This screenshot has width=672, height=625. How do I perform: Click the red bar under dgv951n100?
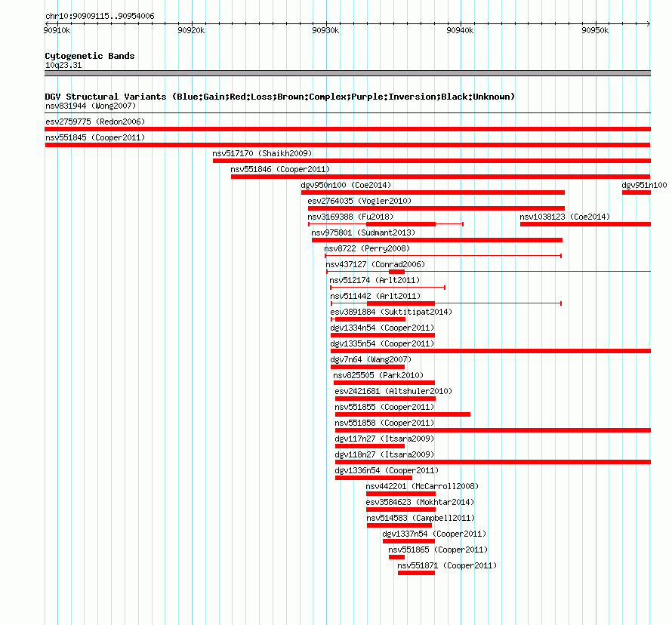click(637, 192)
